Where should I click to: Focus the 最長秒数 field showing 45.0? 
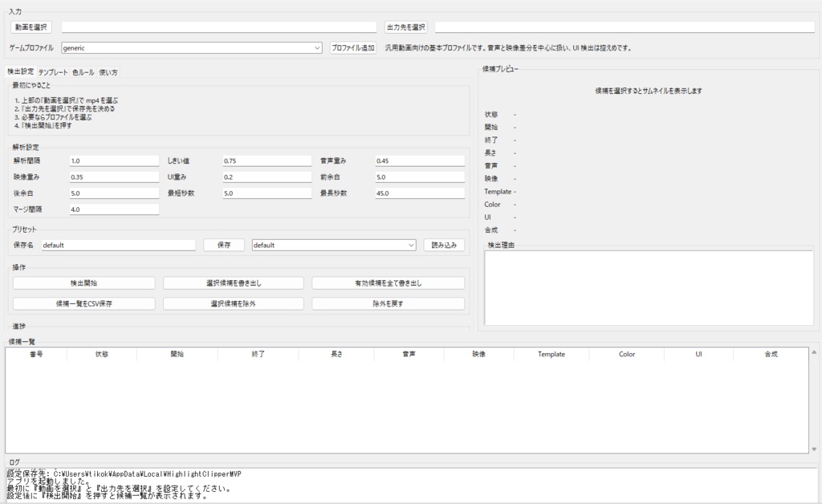coord(420,193)
